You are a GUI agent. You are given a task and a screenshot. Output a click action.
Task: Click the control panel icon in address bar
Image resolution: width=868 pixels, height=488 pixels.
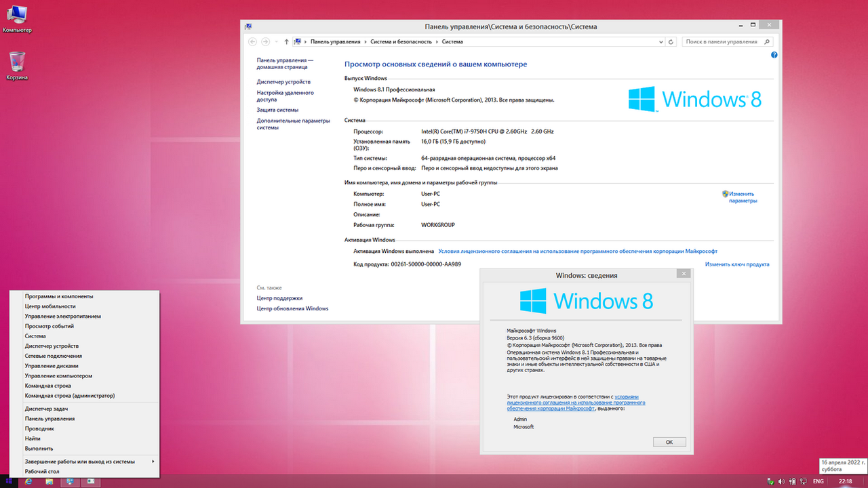(298, 41)
